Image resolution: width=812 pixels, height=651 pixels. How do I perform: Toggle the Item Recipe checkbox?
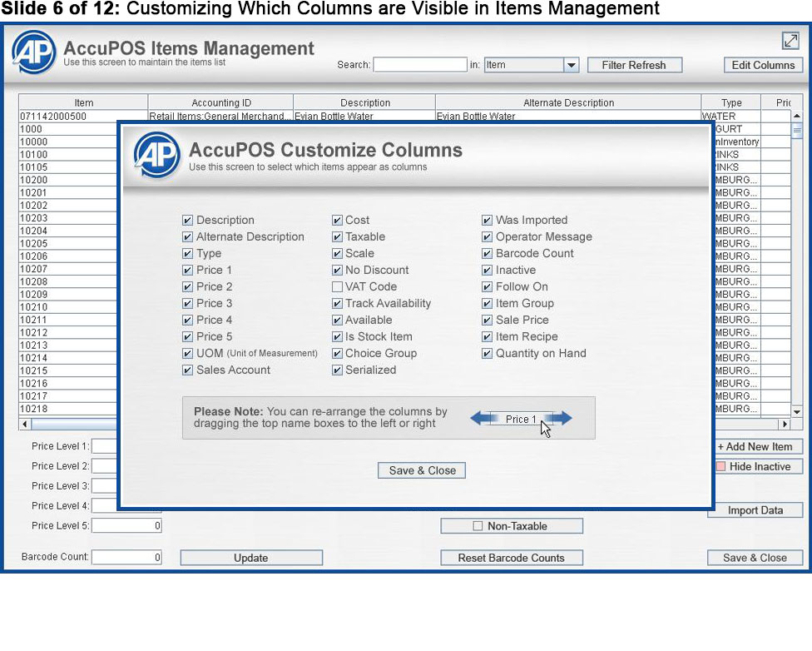coord(487,336)
